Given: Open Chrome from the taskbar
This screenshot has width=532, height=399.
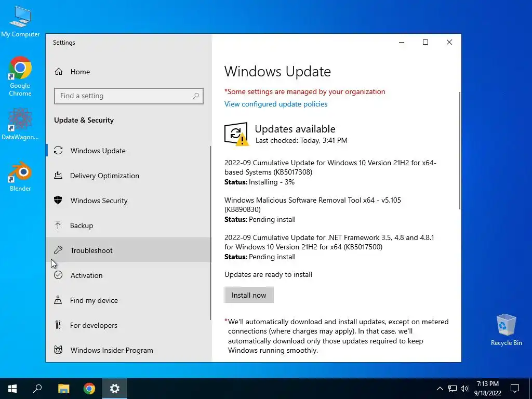Looking at the screenshot, I should click(x=89, y=389).
